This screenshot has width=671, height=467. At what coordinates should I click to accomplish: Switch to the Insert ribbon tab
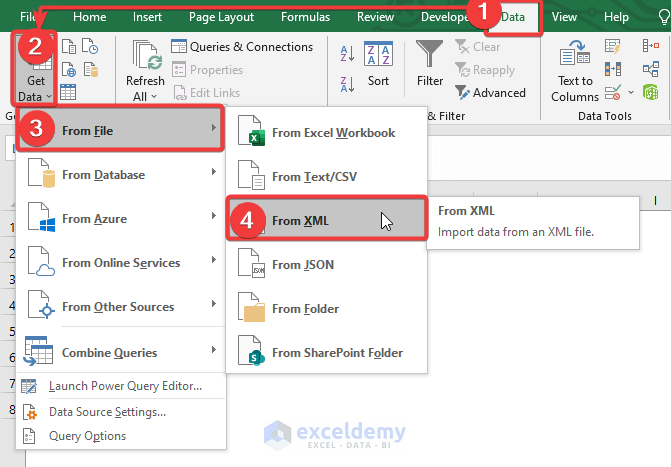pyautogui.click(x=147, y=17)
